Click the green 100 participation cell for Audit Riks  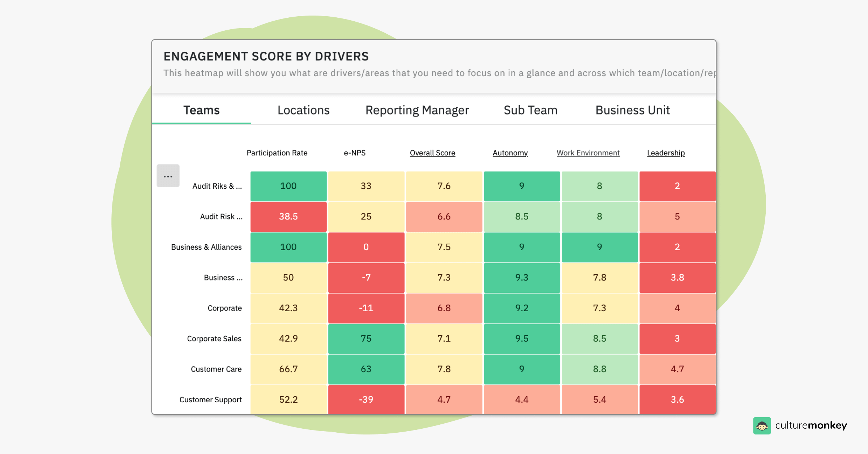[x=288, y=186]
